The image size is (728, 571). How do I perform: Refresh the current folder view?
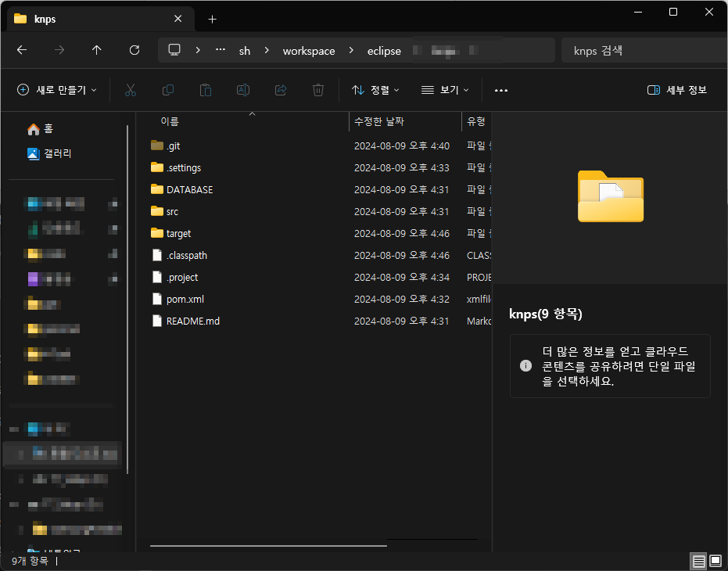134,50
